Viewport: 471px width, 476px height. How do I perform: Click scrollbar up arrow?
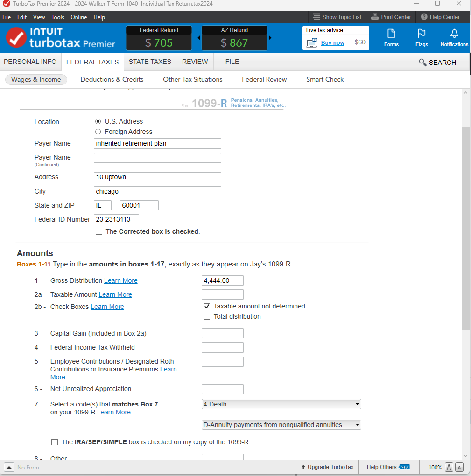point(465,93)
